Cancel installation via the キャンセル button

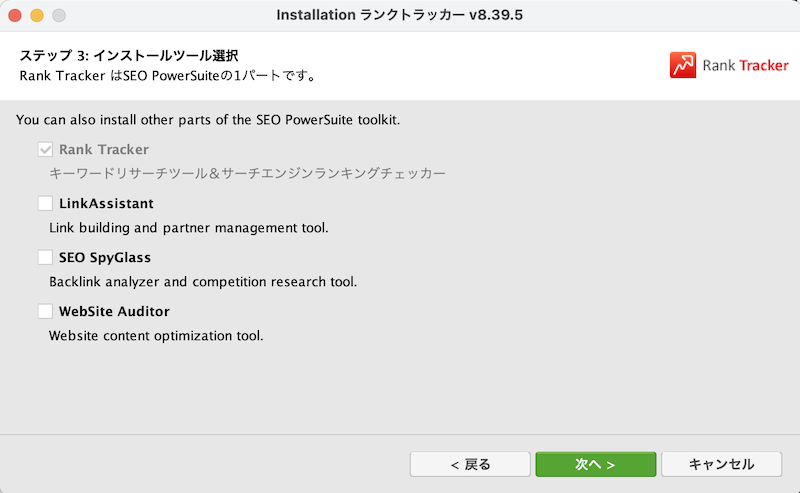tap(721, 464)
